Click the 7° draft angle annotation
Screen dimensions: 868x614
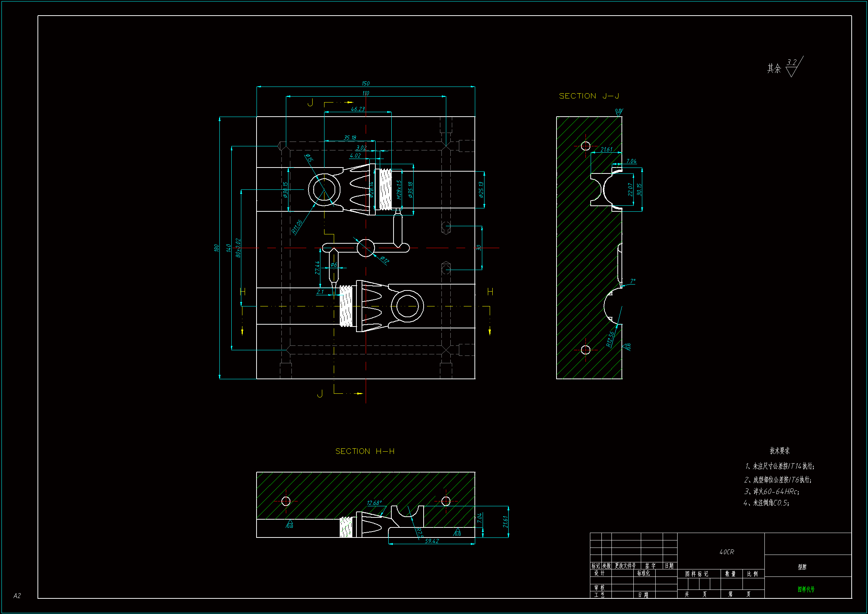tap(633, 281)
